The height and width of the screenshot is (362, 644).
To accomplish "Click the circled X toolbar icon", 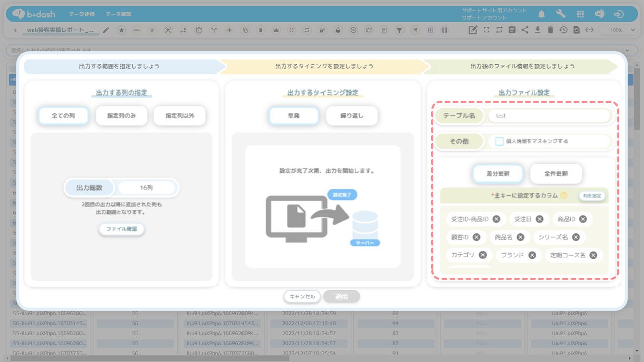I will click(353, 30).
